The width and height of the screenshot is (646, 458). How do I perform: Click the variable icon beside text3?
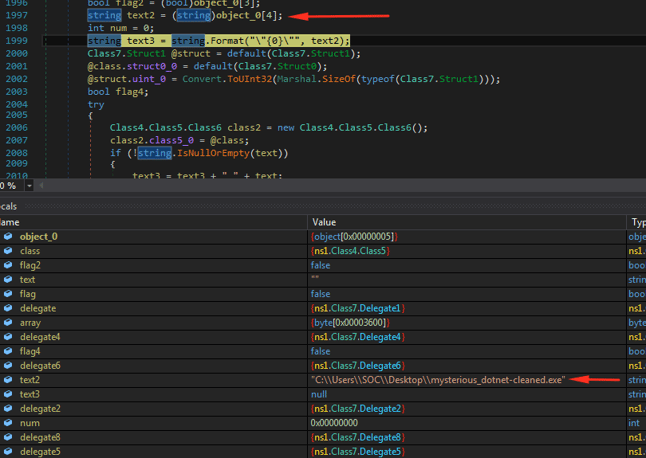point(8,394)
